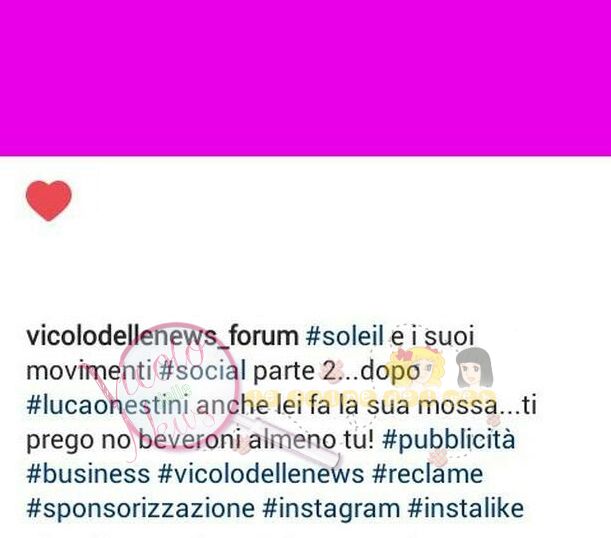Viewport: 611px width, 538px height.
Task: Open the #reclame hashtag
Action: (428, 474)
